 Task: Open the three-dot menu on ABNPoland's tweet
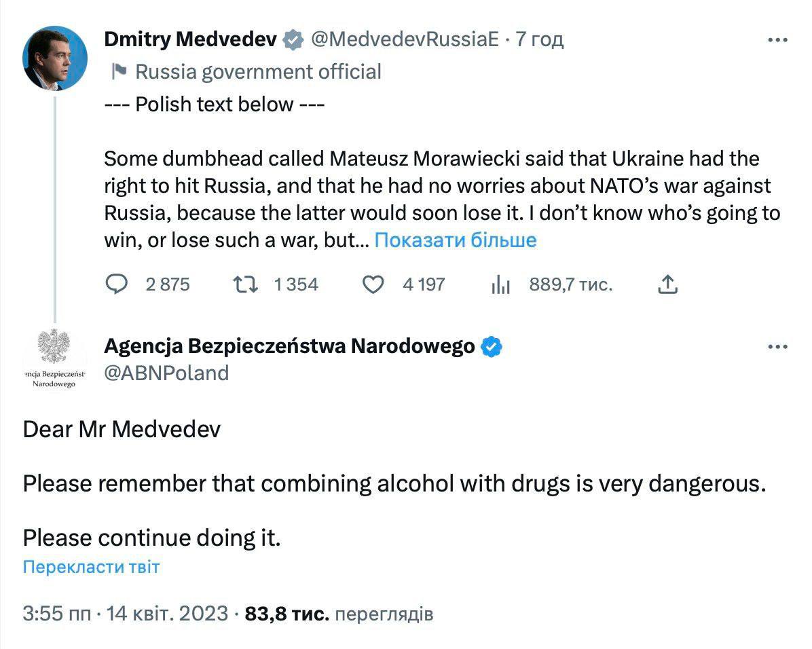[777, 347]
